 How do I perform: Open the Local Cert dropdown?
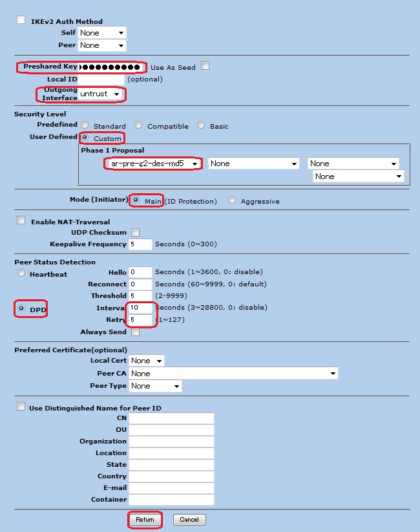coord(147,361)
